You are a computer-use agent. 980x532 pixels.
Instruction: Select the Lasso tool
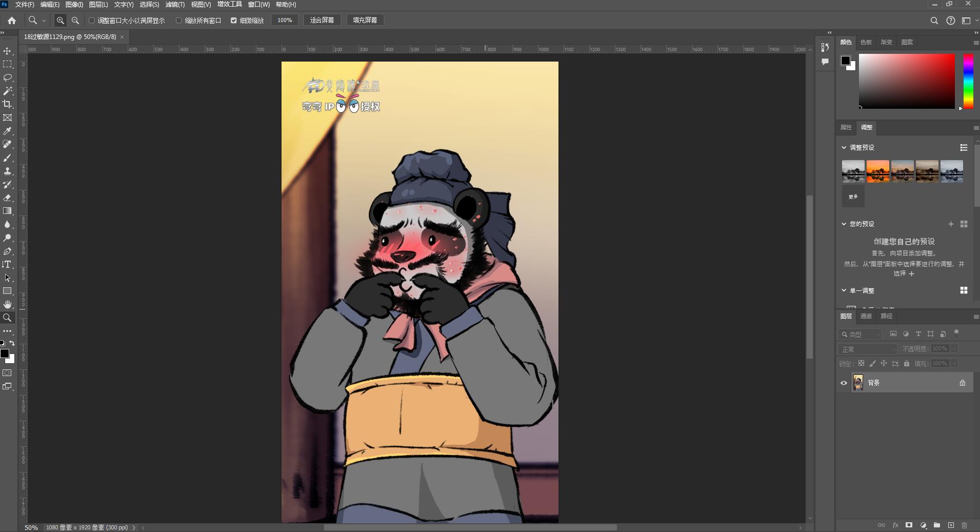(7, 78)
